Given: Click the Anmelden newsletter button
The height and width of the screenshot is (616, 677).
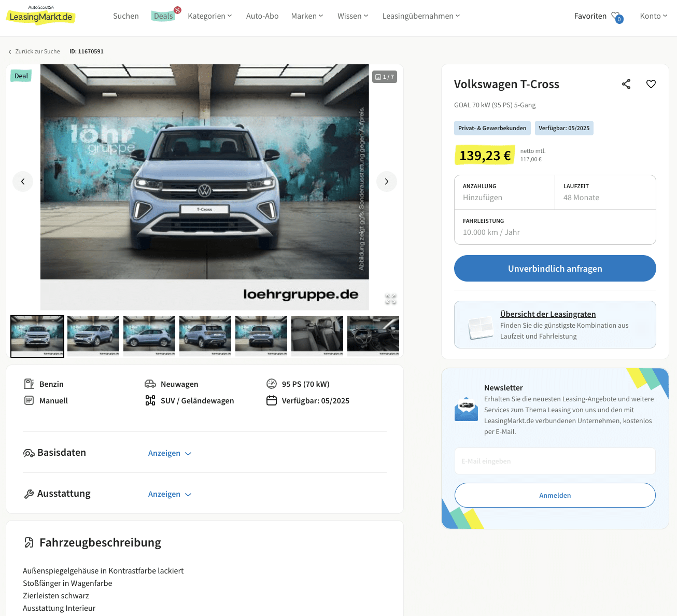Looking at the screenshot, I should click(x=555, y=495).
